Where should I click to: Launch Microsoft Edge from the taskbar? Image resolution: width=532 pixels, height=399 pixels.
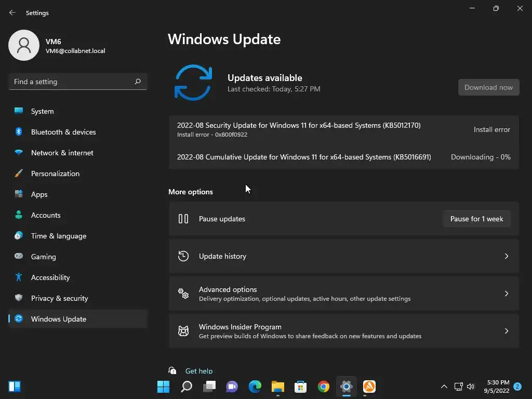pos(255,387)
